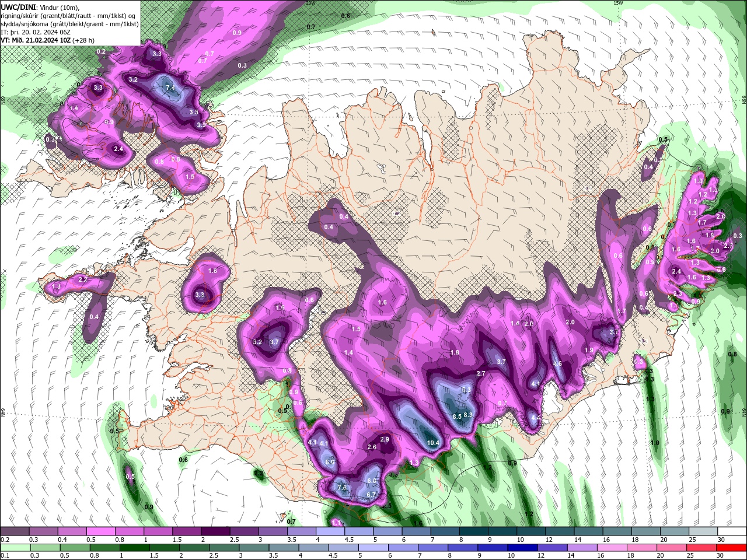
Task: Click the 15W longitude label on the top edge
Action: 618,3
